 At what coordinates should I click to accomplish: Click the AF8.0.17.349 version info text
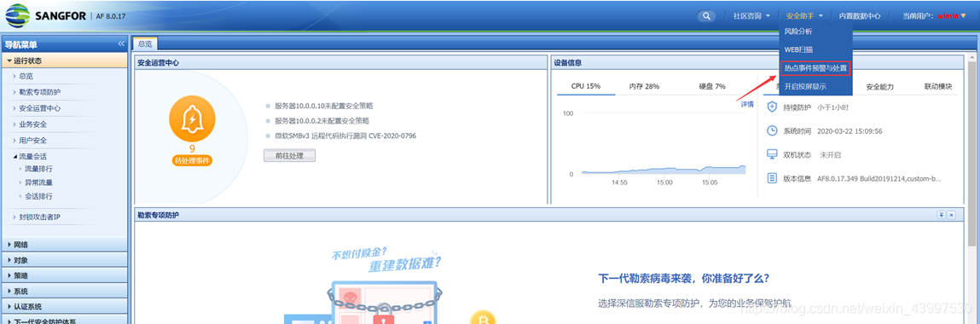pyautogui.click(x=879, y=178)
